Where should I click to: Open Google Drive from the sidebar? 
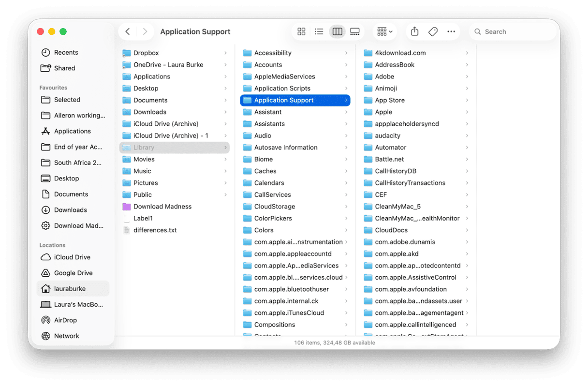coord(69,273)
